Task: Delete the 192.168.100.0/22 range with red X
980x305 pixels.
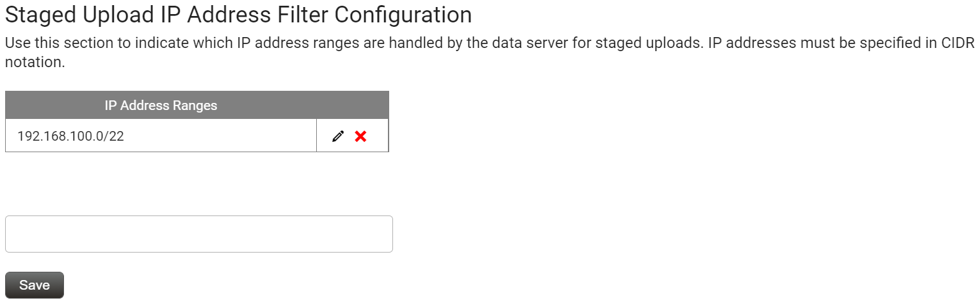Action: tap(360, 136)
